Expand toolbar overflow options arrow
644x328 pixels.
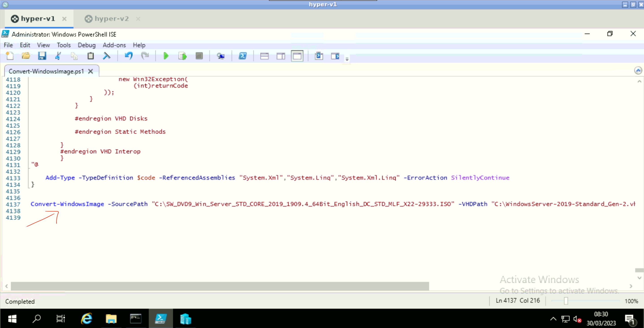347,59
